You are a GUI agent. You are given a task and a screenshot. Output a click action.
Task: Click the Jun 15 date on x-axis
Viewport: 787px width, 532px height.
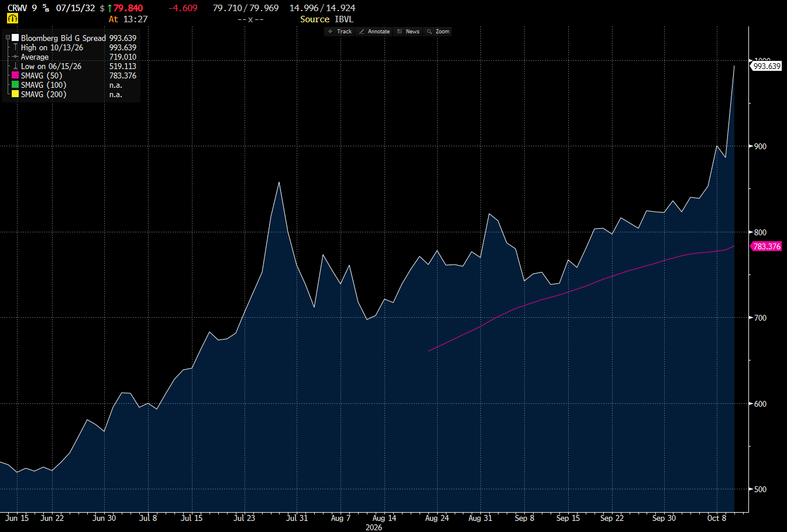pos(17,518)
